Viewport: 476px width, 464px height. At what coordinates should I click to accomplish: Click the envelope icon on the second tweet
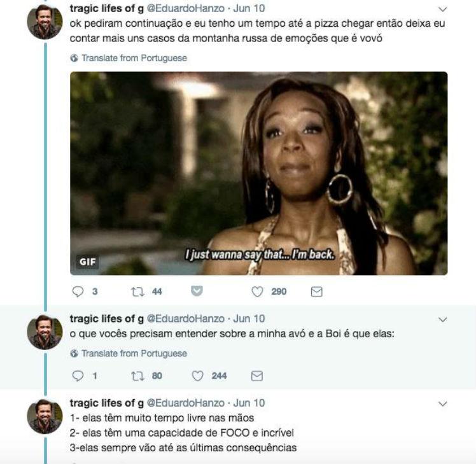(257, 376)
